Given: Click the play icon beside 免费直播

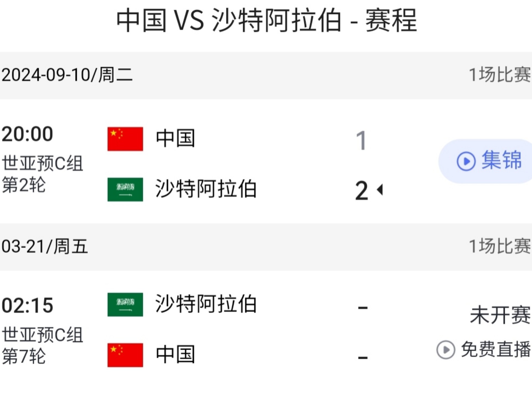Looking at the screenshot, I should click(446, 350).
